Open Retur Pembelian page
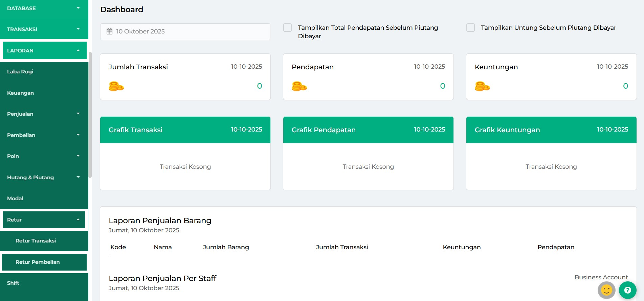 tap(38, 262)
